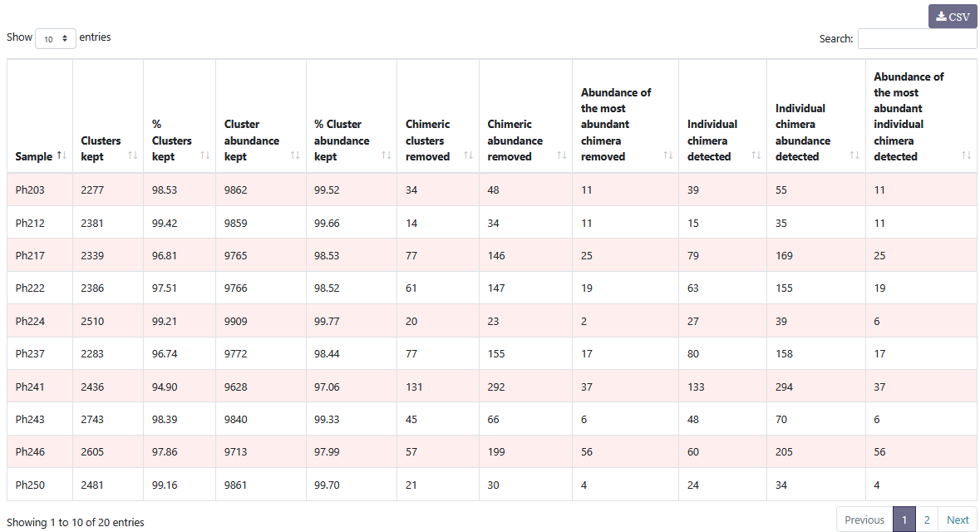980x532 pixels.
Task: Sort by Chimeric abundance removed icon
Action: (561, 155)
